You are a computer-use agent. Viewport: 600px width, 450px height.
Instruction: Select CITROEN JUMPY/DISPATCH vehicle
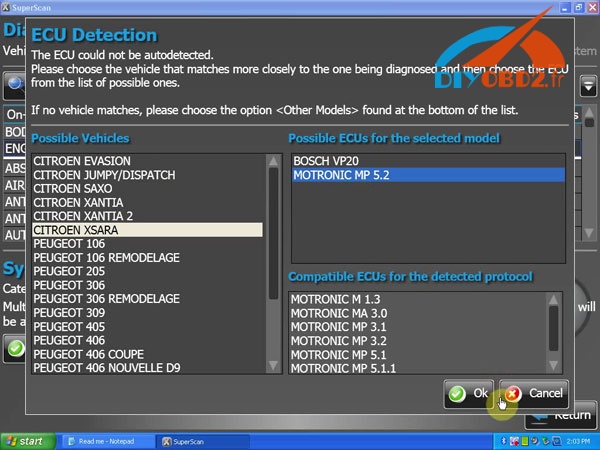[x=147, y=175]
